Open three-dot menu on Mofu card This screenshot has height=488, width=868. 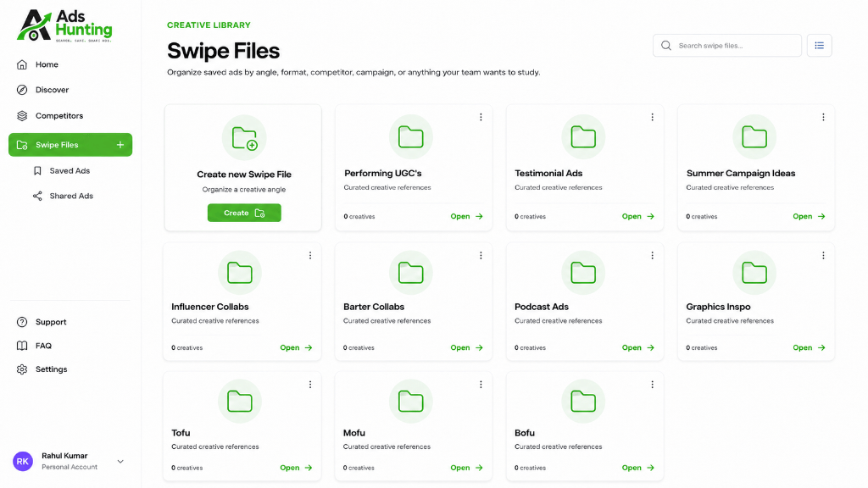(x=481, y=385)
